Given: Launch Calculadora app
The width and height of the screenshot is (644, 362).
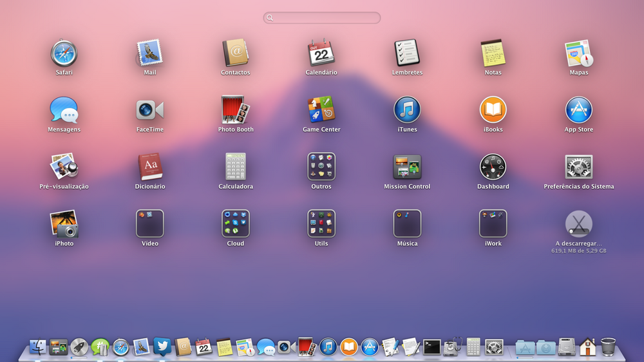Looking at the screenshot, I should tap(236, 167).
